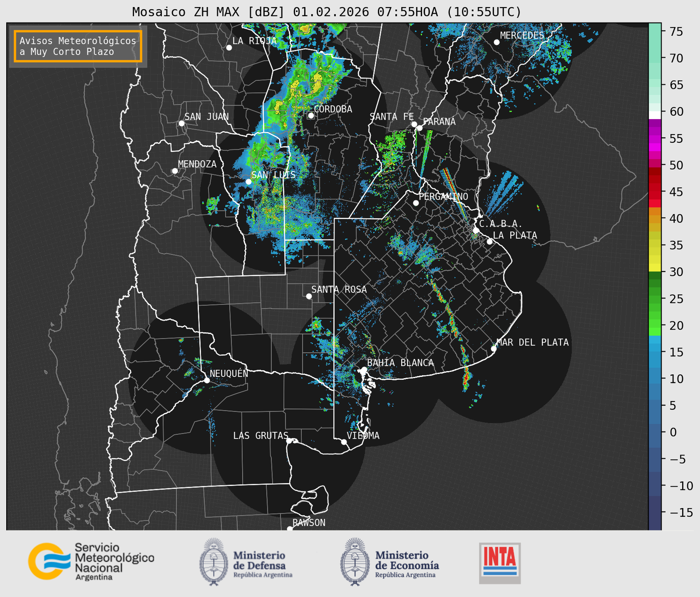Screen dimensions: 700x597
Task: Select the Mendoza city marker dot
Action: pos(175,171)
